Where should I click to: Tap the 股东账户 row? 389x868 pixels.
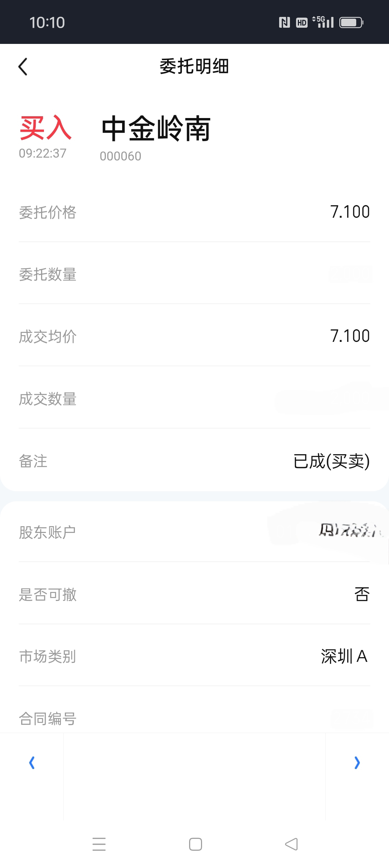pos(194,532)
